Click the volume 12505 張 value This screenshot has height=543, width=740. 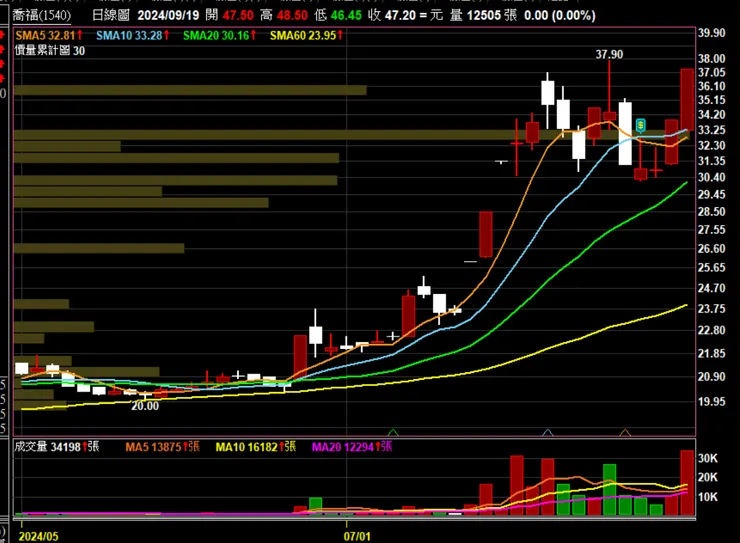[x=492, y=15]
